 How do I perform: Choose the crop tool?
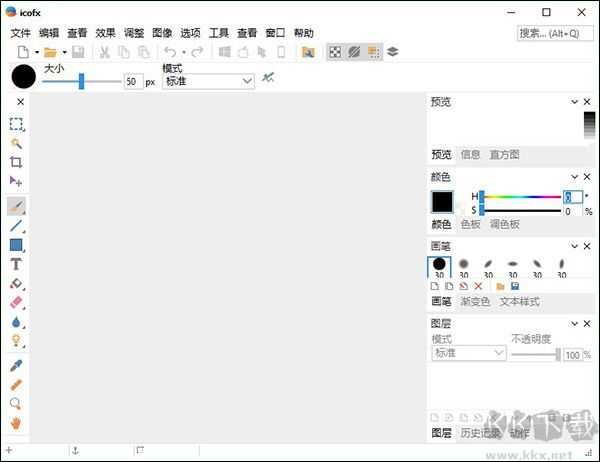pyautogui.click(x=16, y=162)
